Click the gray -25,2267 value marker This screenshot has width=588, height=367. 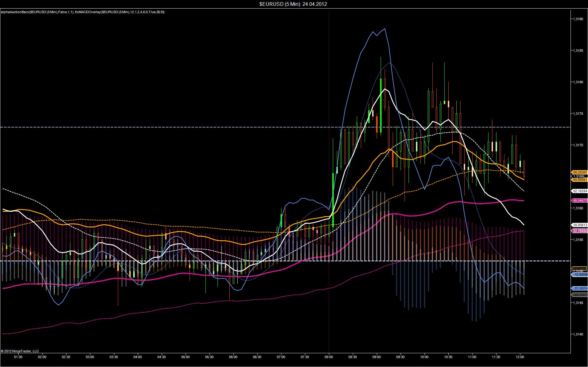pyautogui.click(x=579, y=295)
